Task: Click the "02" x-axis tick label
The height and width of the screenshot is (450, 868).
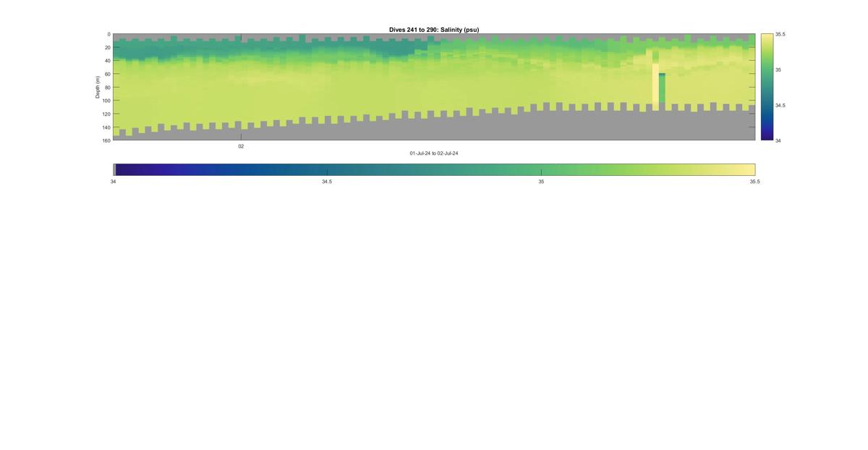Action: pos(241,146)
